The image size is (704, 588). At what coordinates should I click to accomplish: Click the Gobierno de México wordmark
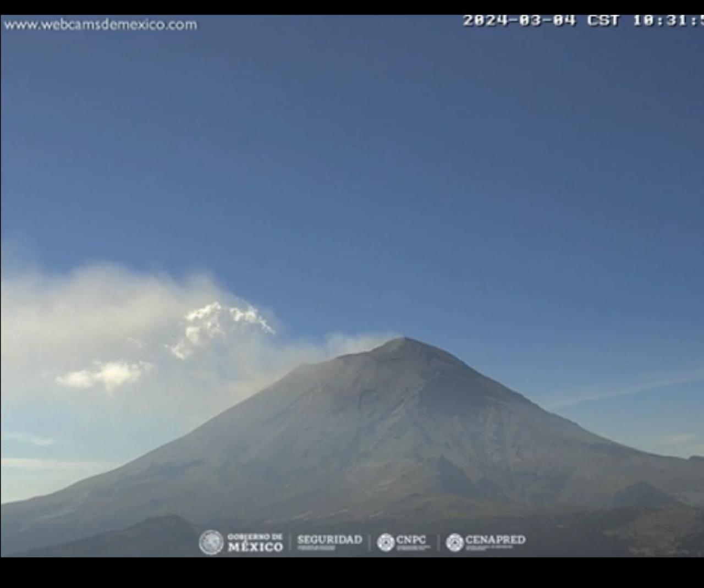click(255, 542)
